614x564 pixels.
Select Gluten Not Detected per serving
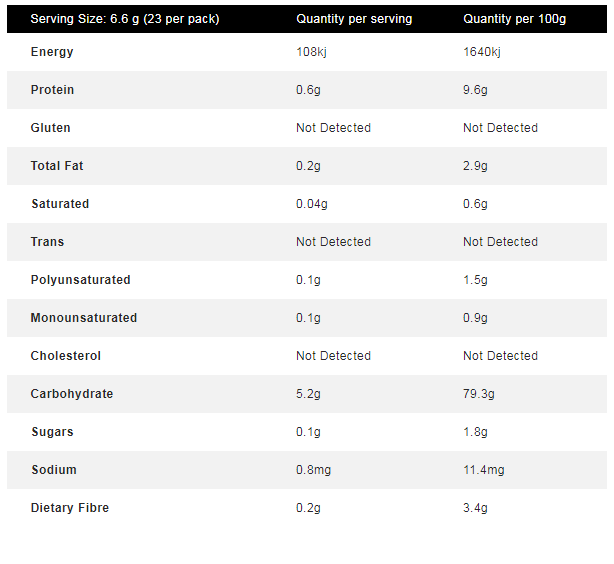tap(333, 128)
